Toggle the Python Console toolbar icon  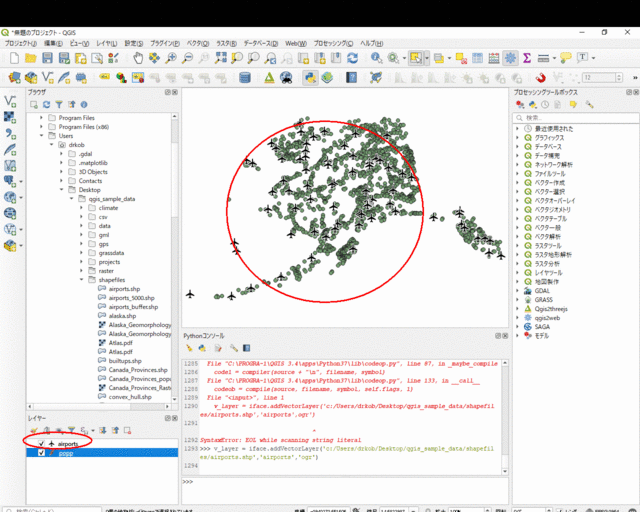pyautogui.click(x=310, y=78)
